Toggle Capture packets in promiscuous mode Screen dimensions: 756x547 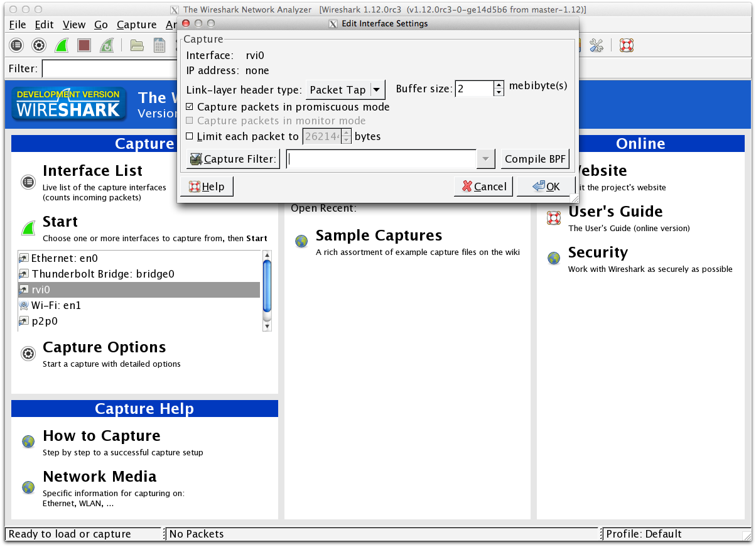tap(190, 107)
